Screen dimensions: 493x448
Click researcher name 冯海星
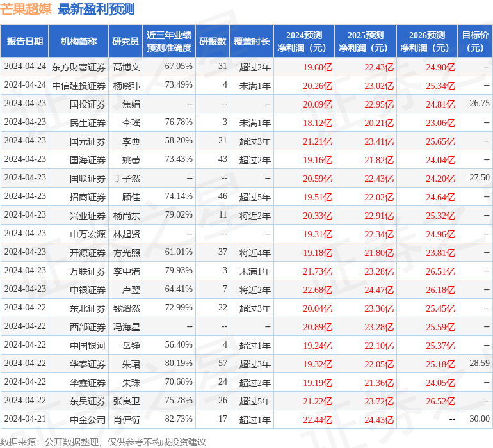pyautogui.click(x=127, y=327)
